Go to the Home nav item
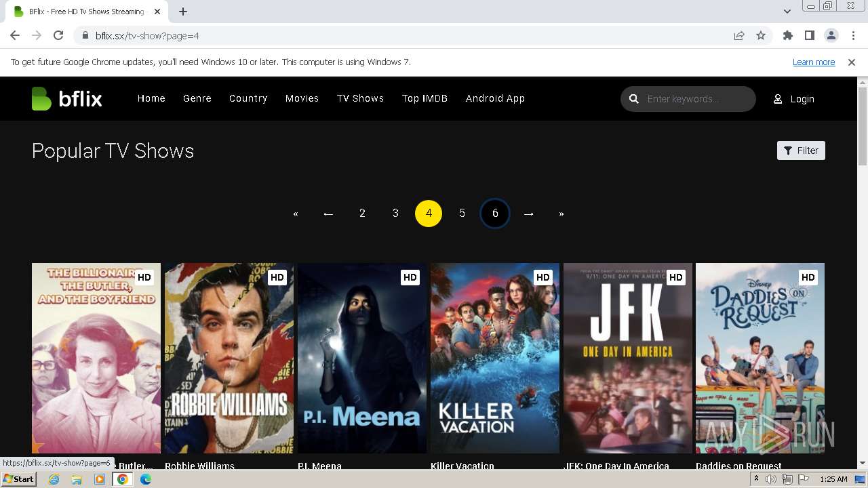 pos(151,98)
